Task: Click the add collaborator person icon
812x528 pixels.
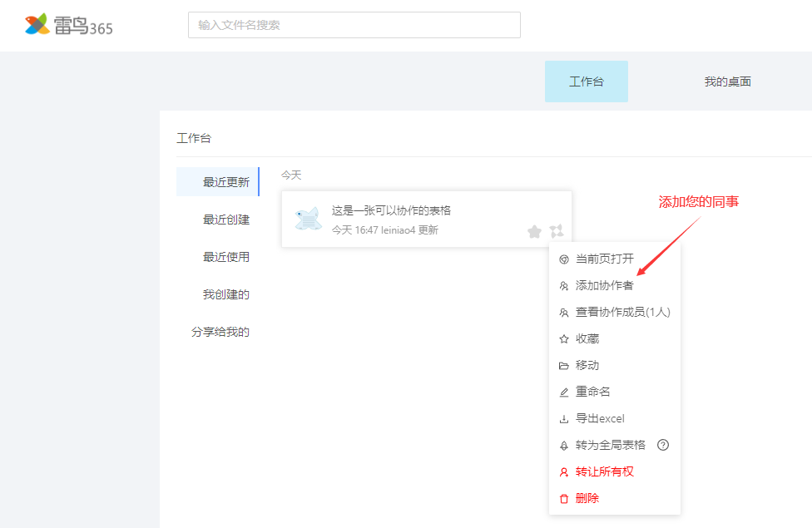Action: point(564,286)
